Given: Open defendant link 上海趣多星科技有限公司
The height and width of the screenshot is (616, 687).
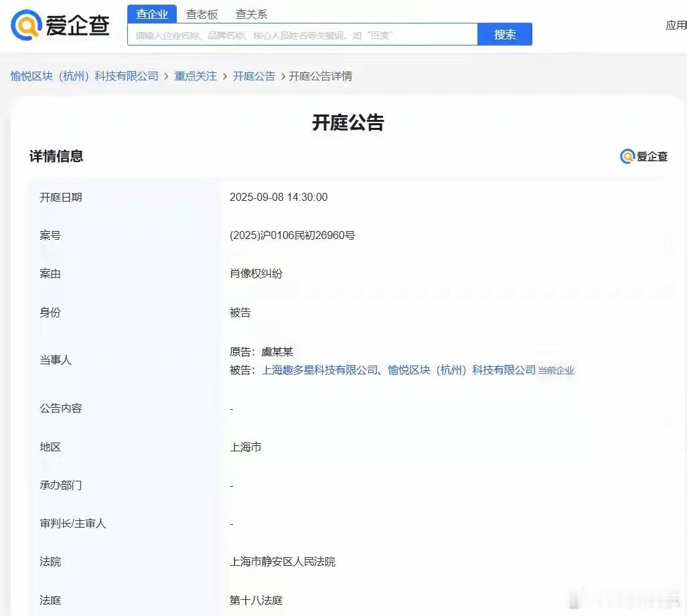Looking at the screenshot, I should [319, 370].
